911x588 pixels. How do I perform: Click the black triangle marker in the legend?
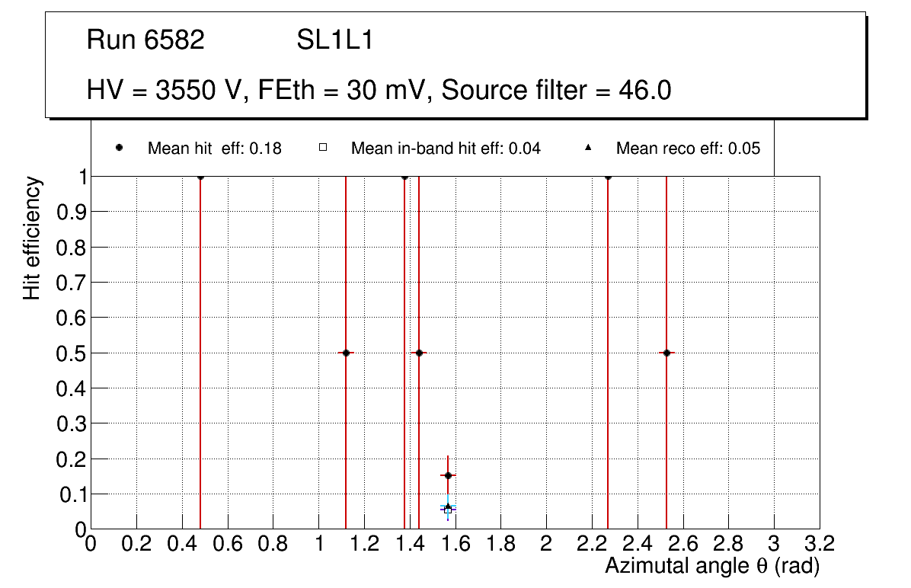588,148
